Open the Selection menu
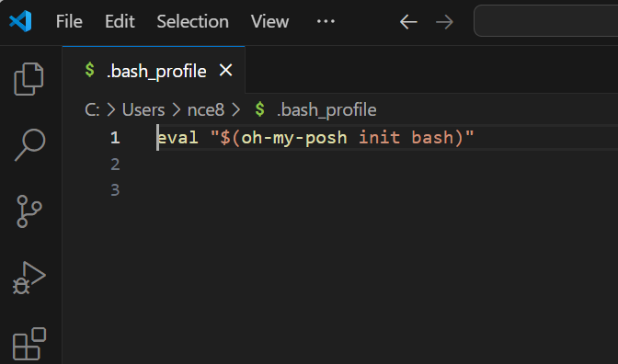This screenshot has width=618, height=364. point(193,21)
